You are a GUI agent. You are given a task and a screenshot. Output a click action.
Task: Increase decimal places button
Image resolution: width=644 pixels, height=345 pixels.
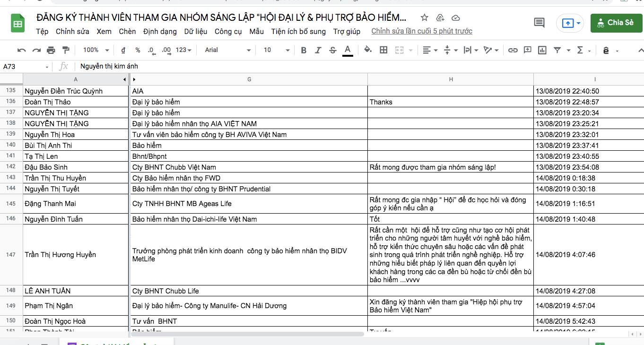tap(166, 50)
